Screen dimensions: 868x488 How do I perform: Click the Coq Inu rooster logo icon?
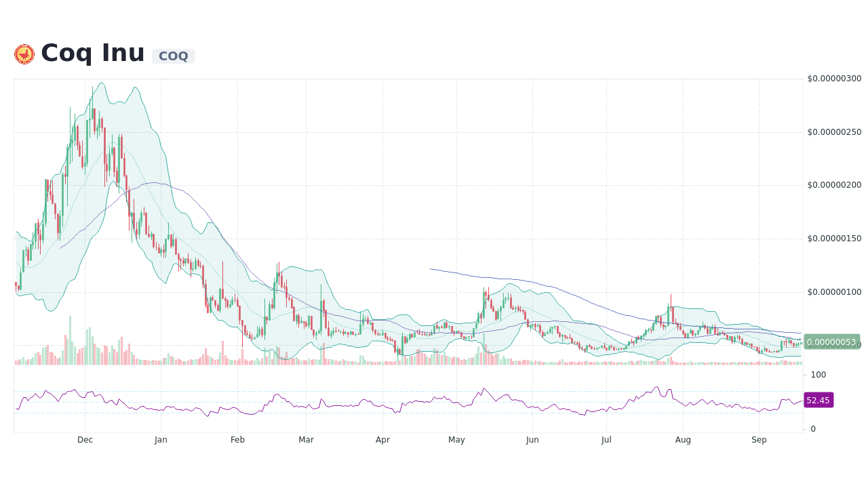pos(24,54)
